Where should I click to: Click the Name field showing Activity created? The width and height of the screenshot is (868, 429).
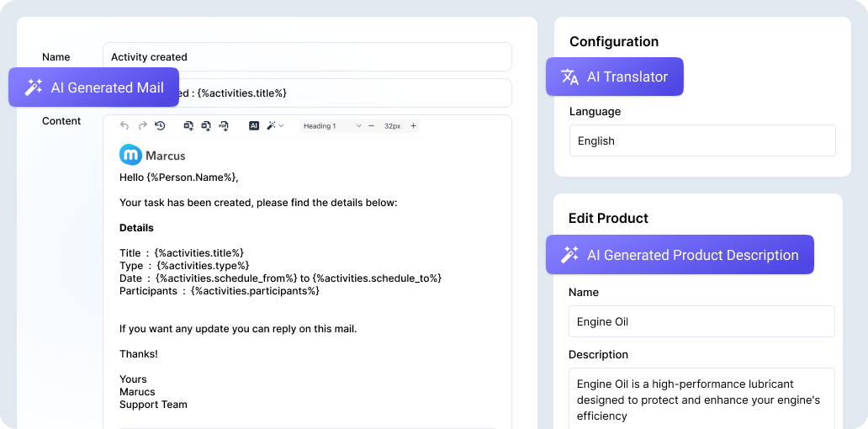[307, 57]
